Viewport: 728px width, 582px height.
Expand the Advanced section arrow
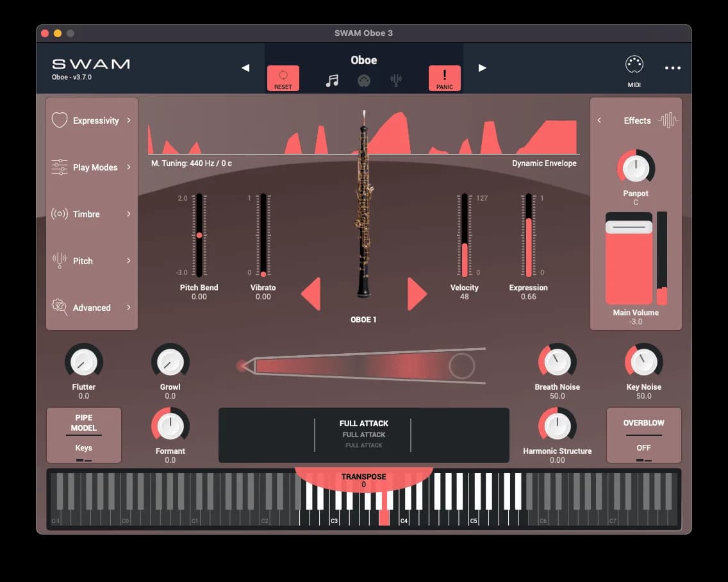[128, 307]
